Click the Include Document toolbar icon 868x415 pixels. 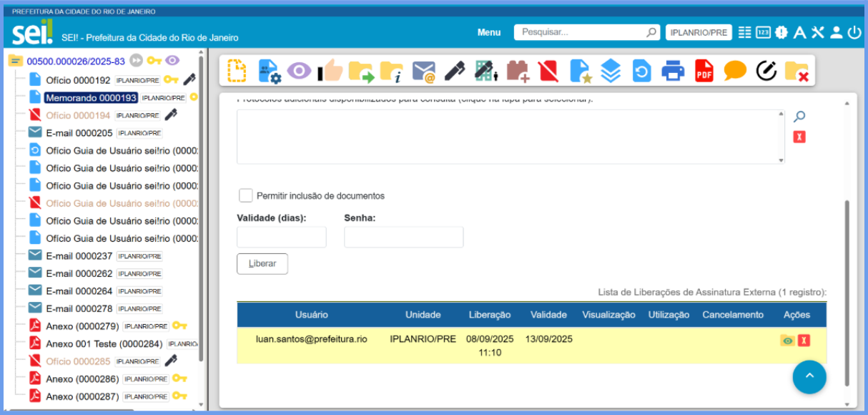click(237, 71)
